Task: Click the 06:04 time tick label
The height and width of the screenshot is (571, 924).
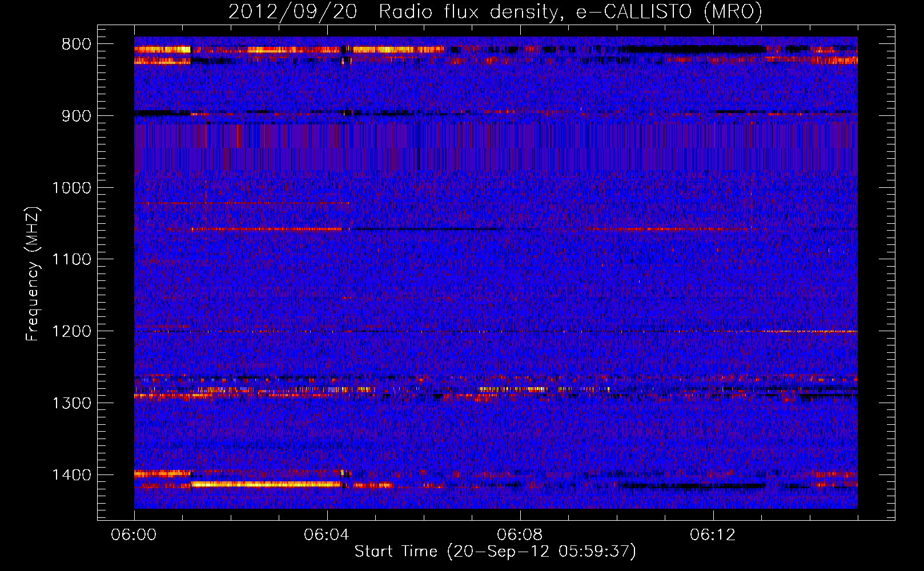Action: point(327,535)
